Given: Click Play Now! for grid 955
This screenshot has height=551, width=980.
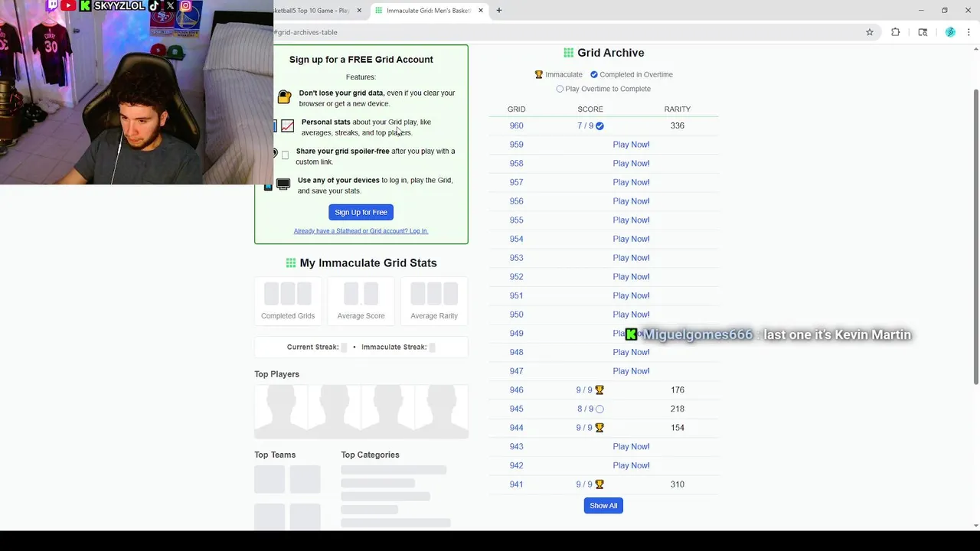Looking at the screenshot, I should (631, 220).
